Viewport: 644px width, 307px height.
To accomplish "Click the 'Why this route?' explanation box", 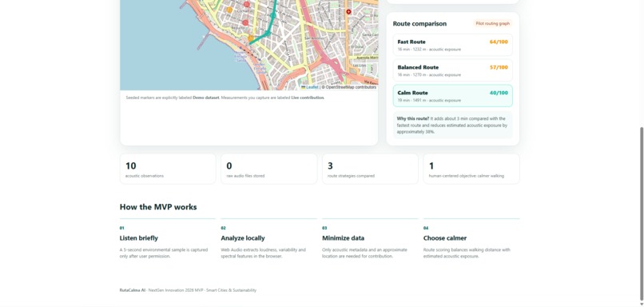I will pos(452,125).
